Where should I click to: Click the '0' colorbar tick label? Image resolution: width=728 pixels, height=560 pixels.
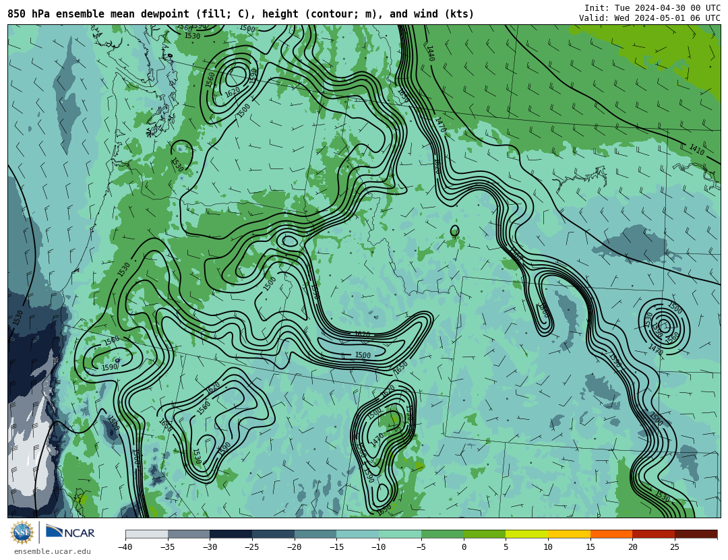coord(464,547)
